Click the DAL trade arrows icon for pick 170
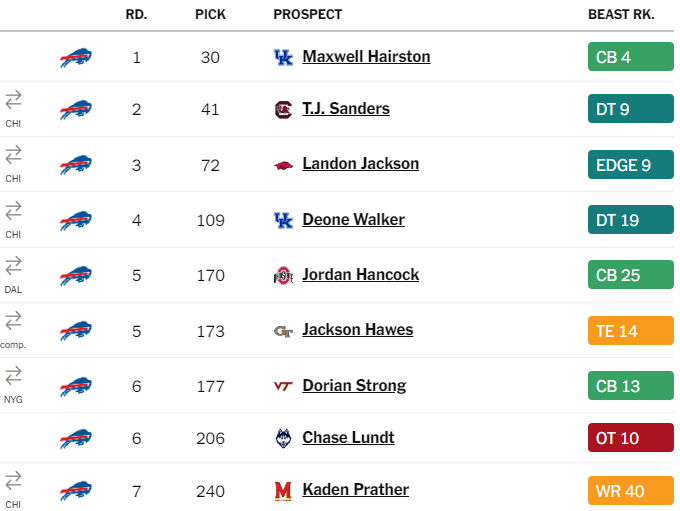Viewport: 680px width, 511px height. point(13,265)
